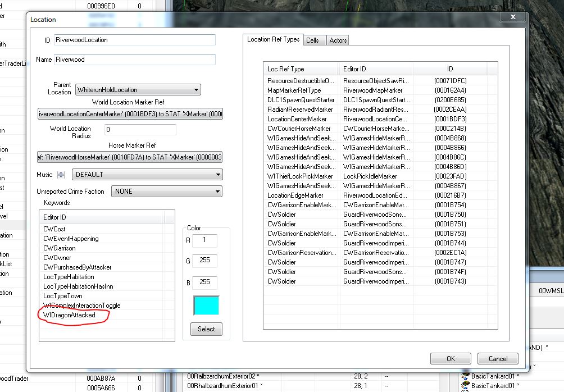Click the Cancel button
The image size is (564, 392).
[497, 358]
